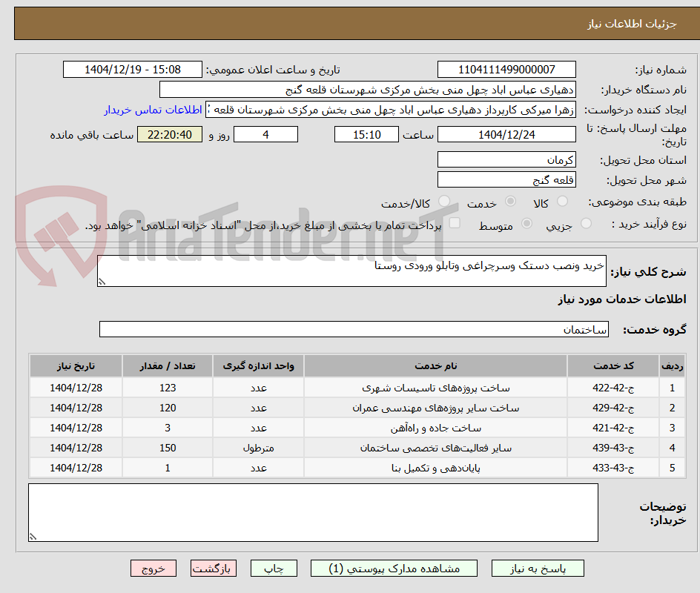Click the announcement date field 1404/12/19 - 15:08
Image resolution: width=700 pixels, height=593 pixels.
[133, 70]
